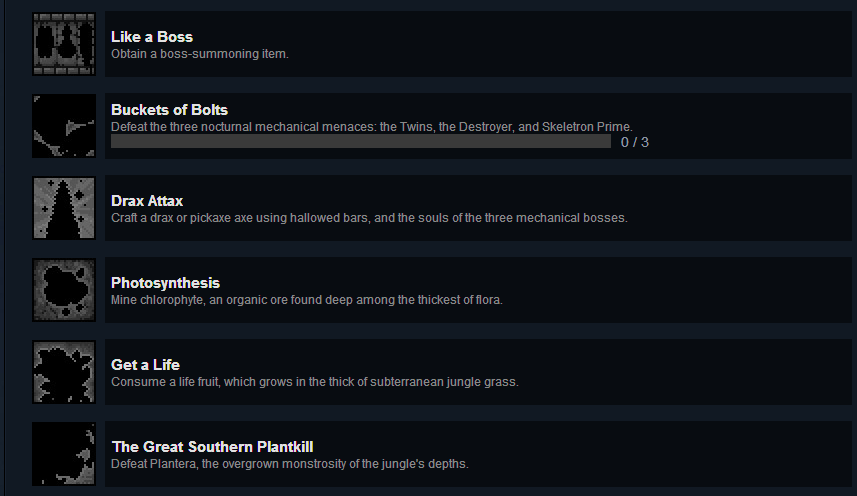Click the Get a Life achievement icon
The height and width of the screenshot is (496, 857).
click(64, 372)
